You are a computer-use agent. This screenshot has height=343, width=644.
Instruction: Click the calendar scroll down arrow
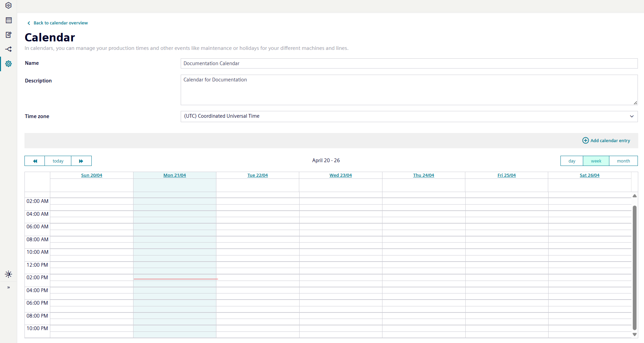coord(634,335)
